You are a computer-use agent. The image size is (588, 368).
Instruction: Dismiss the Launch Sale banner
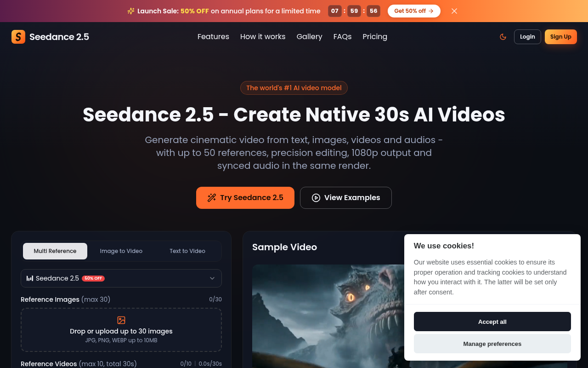point(454,11)
